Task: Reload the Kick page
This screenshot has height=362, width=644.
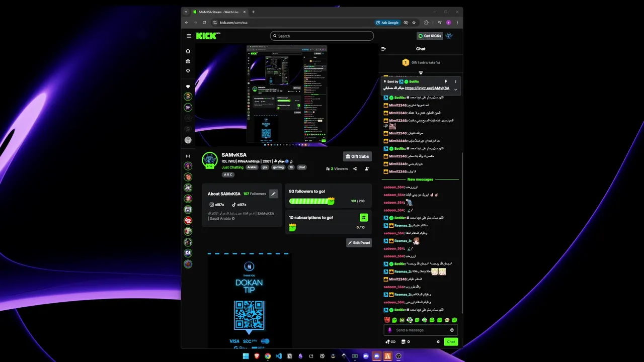Action: [x=204, y=23]
